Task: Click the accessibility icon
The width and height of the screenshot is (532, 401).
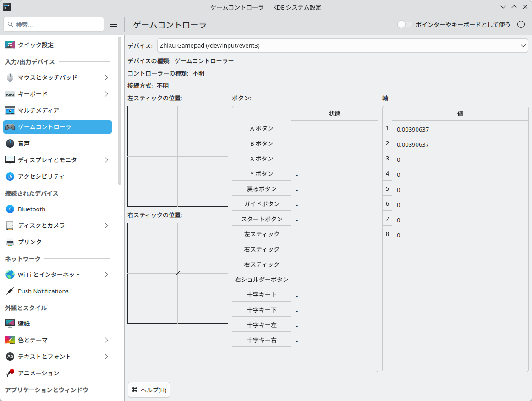Action: (10, 176)
